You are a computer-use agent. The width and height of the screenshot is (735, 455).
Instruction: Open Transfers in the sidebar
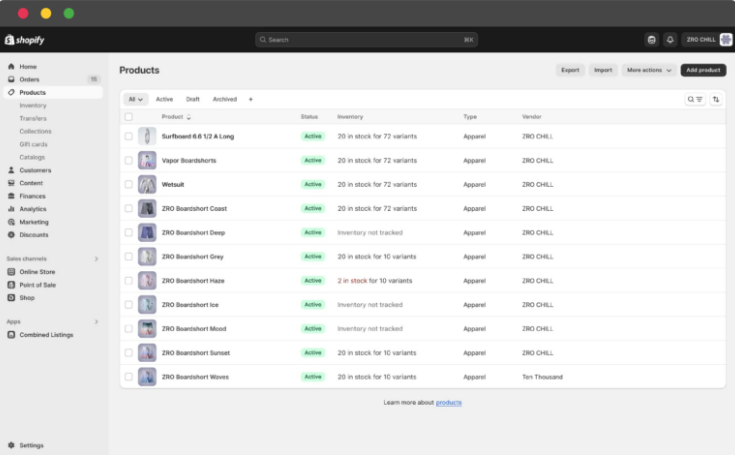coord(33,119)
